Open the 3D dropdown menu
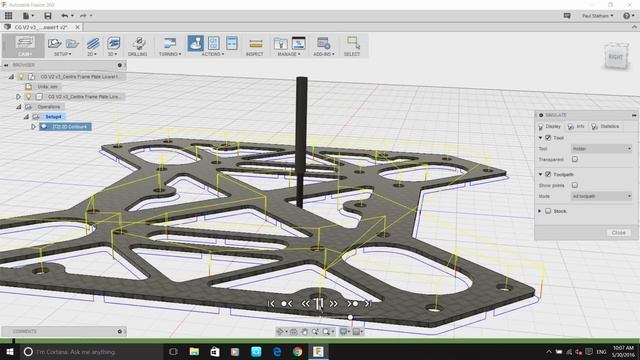Screen dimensions: 640x360 click(113, 54)
